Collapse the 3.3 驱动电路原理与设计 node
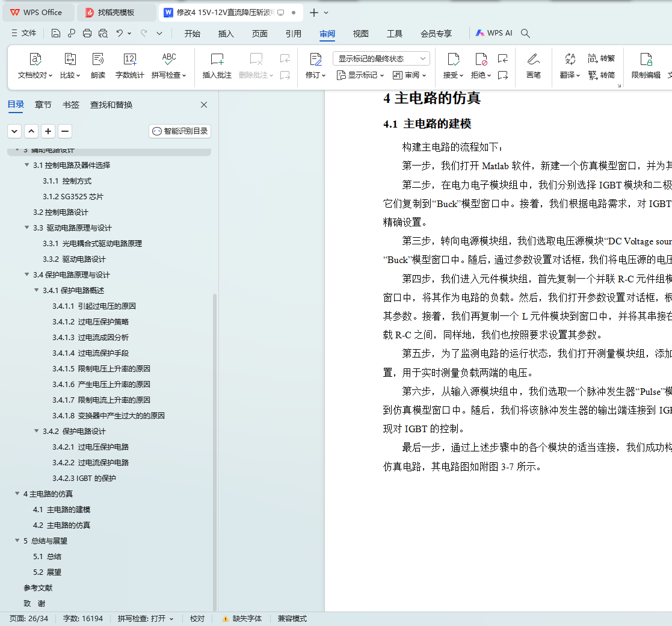The width and height of the screenshot is (672, 626). tap(27, 228)
